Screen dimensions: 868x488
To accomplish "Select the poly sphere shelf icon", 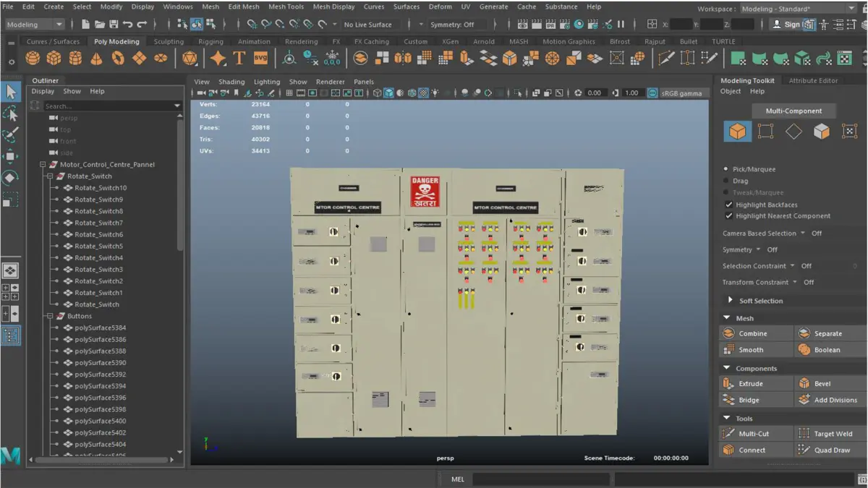I will (33, 58).
